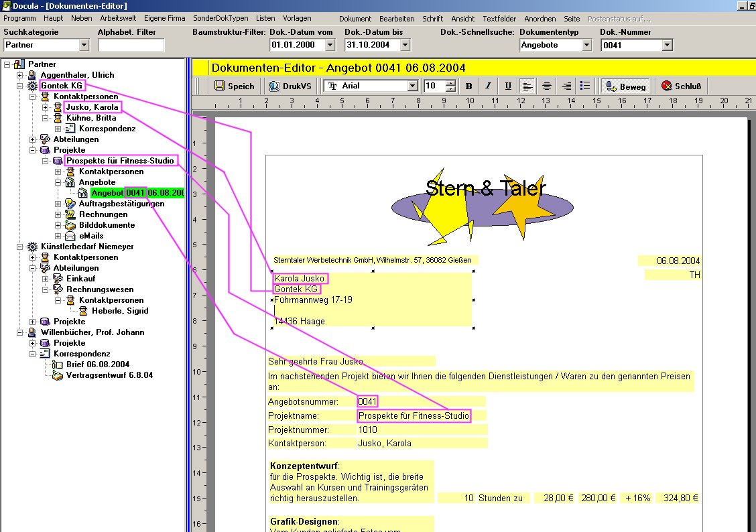Image resolution: width=756 pixels, height=532 pixels.
Task: Open the Suchkategorie Partner dropdown
Action: click(x=84, y=45)
